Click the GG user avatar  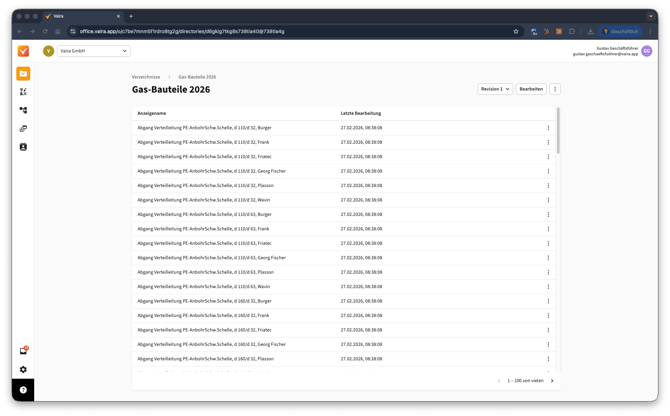[647, 51]
